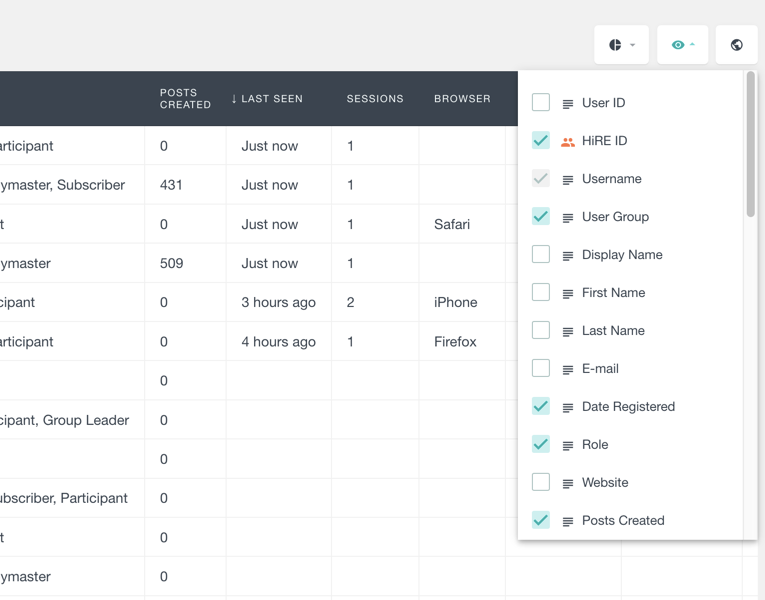Sort by Browser column header
The image size is (765, 600).
click(462, 99)
